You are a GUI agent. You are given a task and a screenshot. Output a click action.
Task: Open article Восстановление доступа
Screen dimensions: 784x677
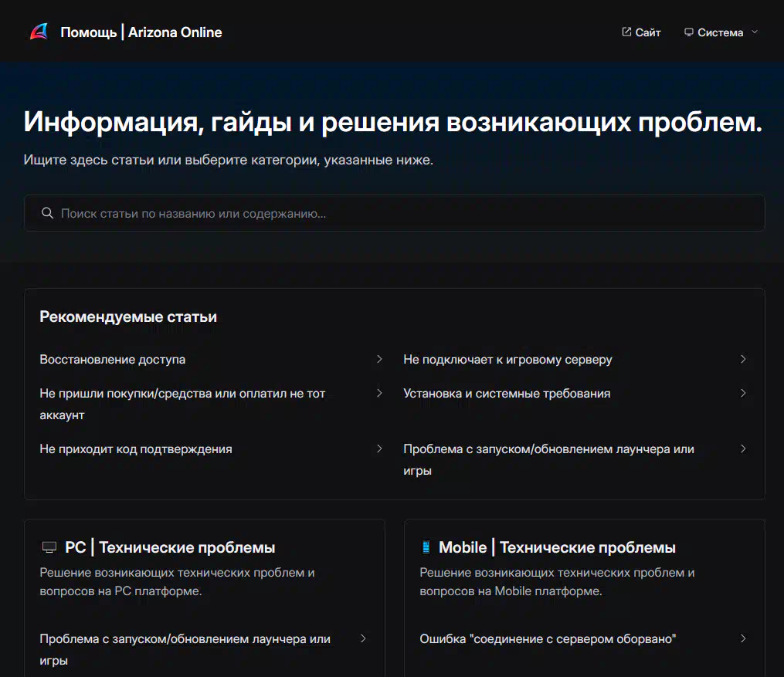(x=113, y=360)
